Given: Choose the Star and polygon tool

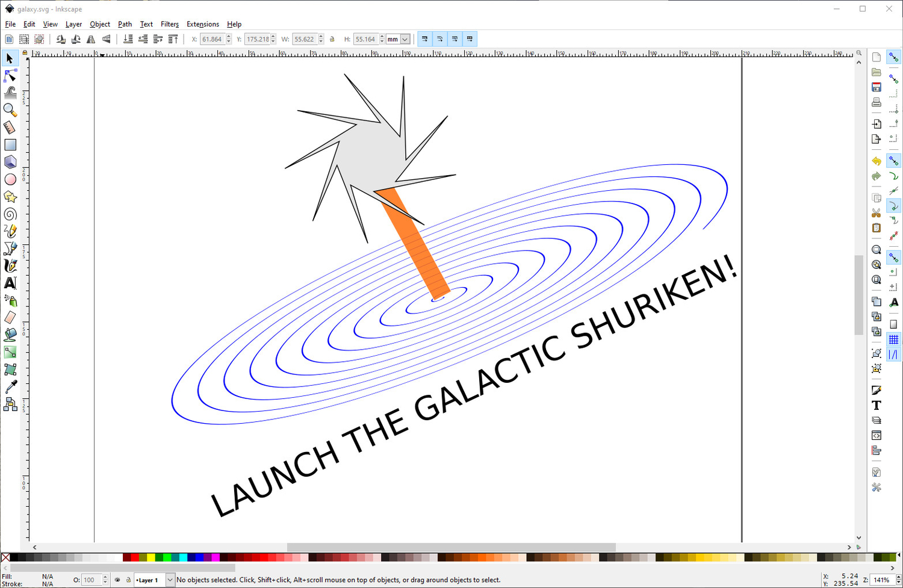Looking at the screenshot, I should point(10,197).
